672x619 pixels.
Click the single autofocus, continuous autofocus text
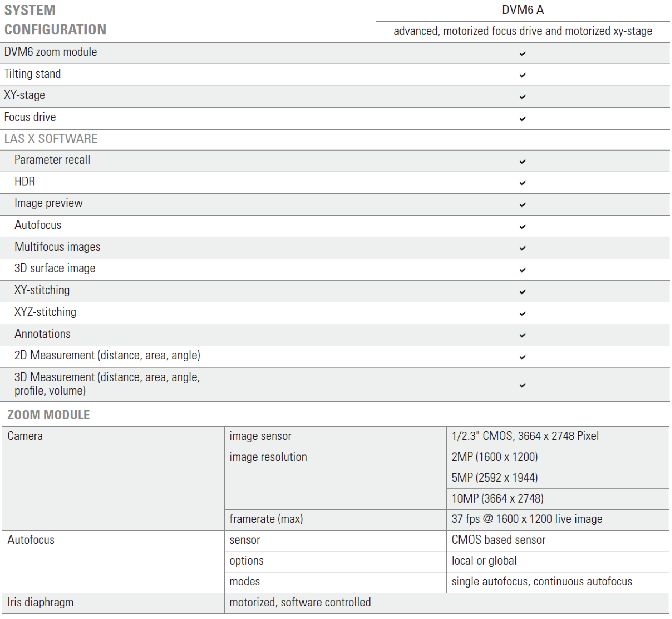542,582
